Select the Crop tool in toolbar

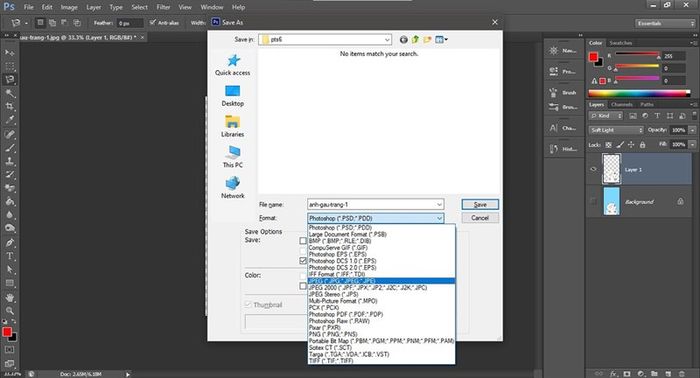pyautogui.click(x=10, y=107)
